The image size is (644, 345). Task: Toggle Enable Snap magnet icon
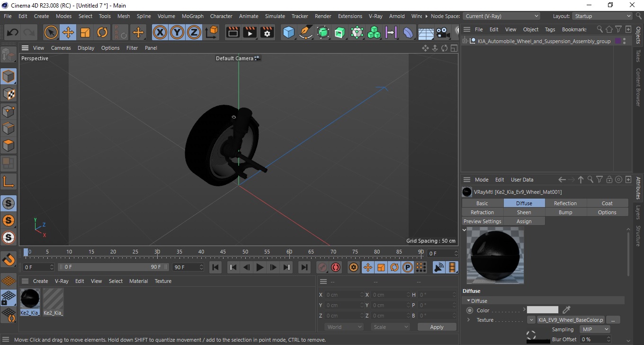click(x=9, y=259)
